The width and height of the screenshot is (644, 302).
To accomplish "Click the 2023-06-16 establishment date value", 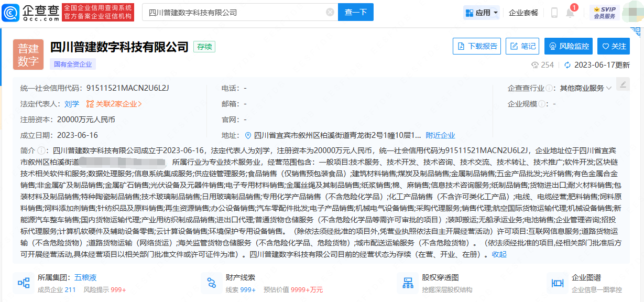I will tap(78, 135).
